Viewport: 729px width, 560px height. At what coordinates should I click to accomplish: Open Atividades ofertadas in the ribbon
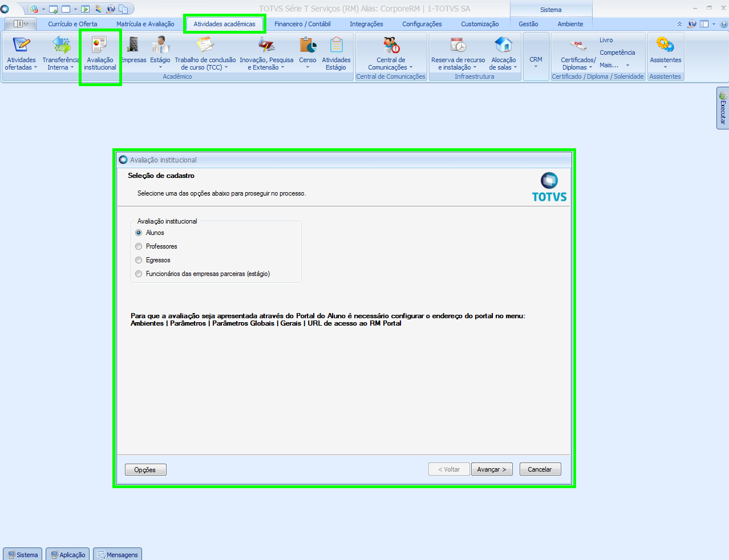(21, 54)
